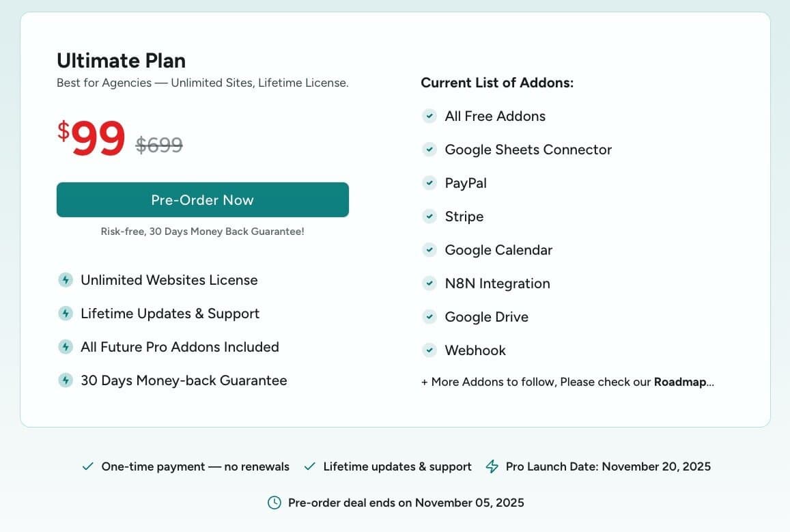Viewport: 790px width, 532px height.
Task: Click checkmark icon next to Google Sheets Connector
Action: [x=429, y=150]
